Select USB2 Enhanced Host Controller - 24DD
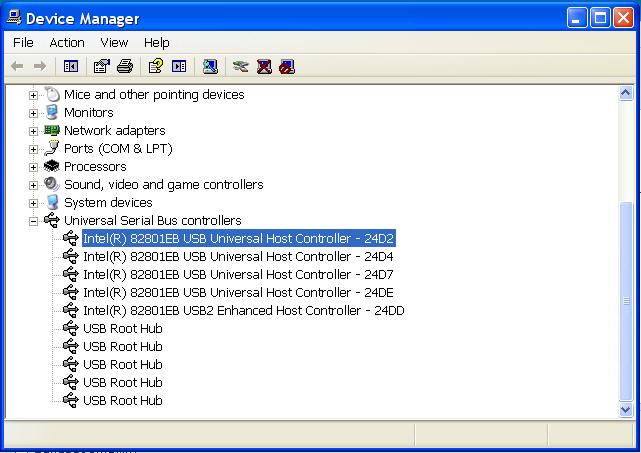The image size is (641, 453). [244, 310]
